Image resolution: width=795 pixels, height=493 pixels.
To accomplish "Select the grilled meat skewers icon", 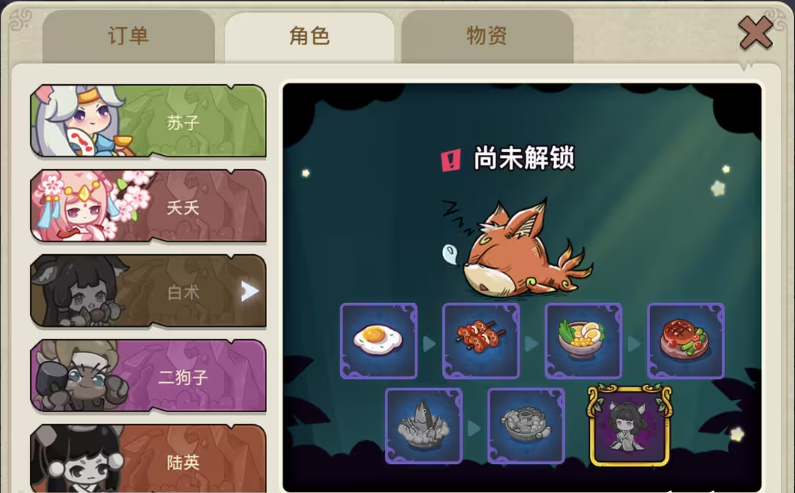I will click(x=481, y=341).
